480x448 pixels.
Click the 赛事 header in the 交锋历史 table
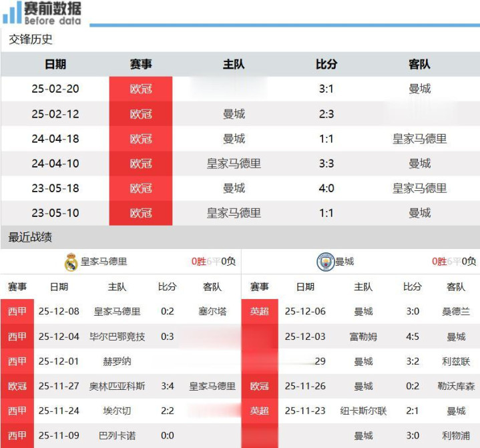click(141, 64)
